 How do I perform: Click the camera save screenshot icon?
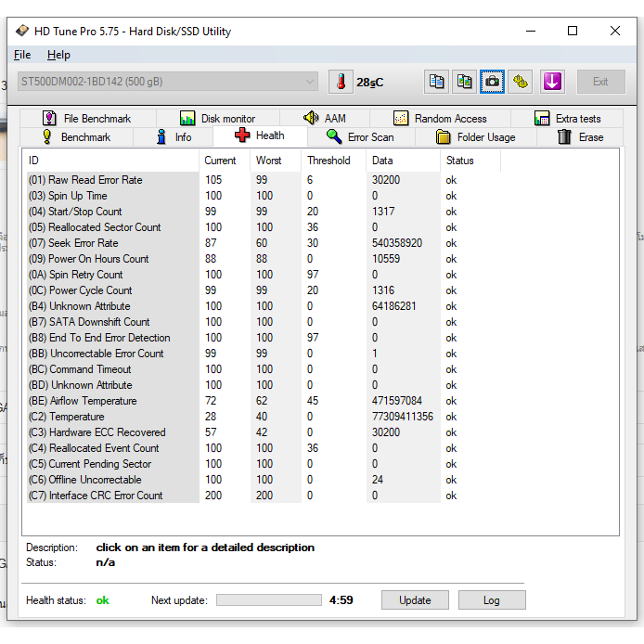(x=493, y=82)
